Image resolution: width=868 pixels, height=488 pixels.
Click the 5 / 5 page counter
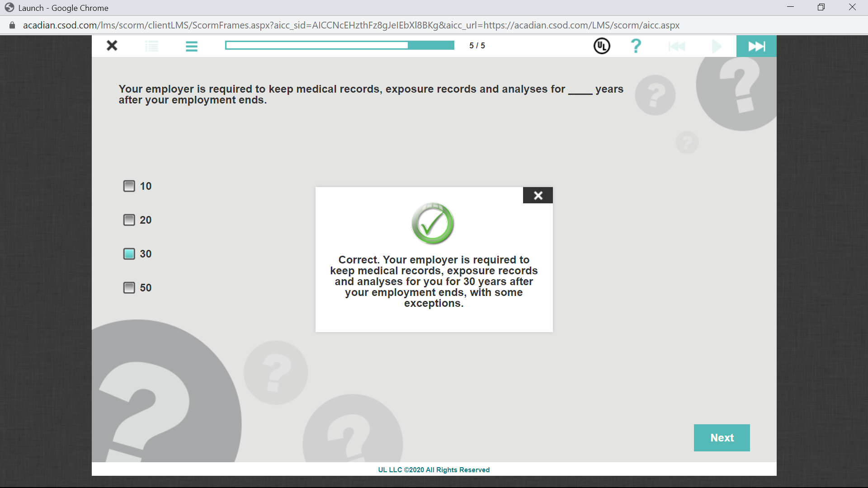(477, 46)
